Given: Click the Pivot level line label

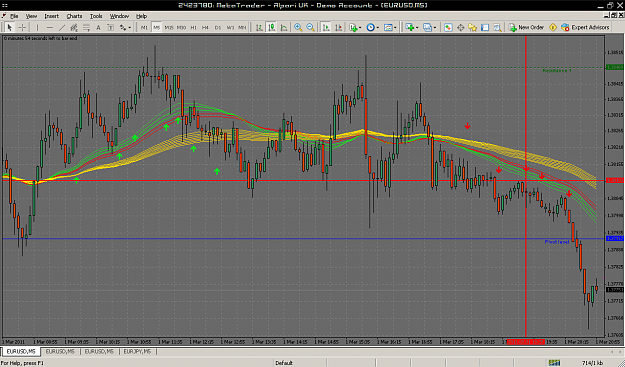Looking at the screenshot, I should 557,242.
